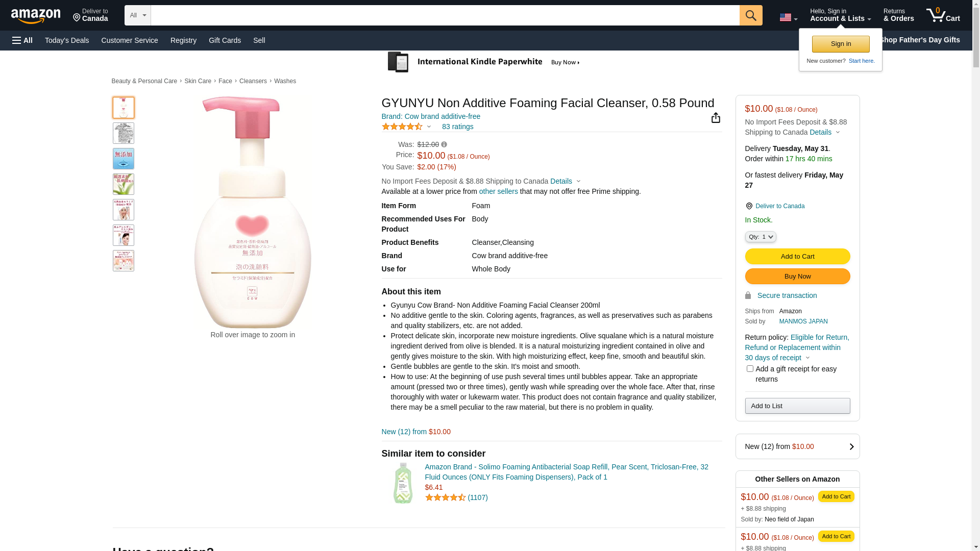Open the Qty quantity dropdown

(x=761, y=237)
